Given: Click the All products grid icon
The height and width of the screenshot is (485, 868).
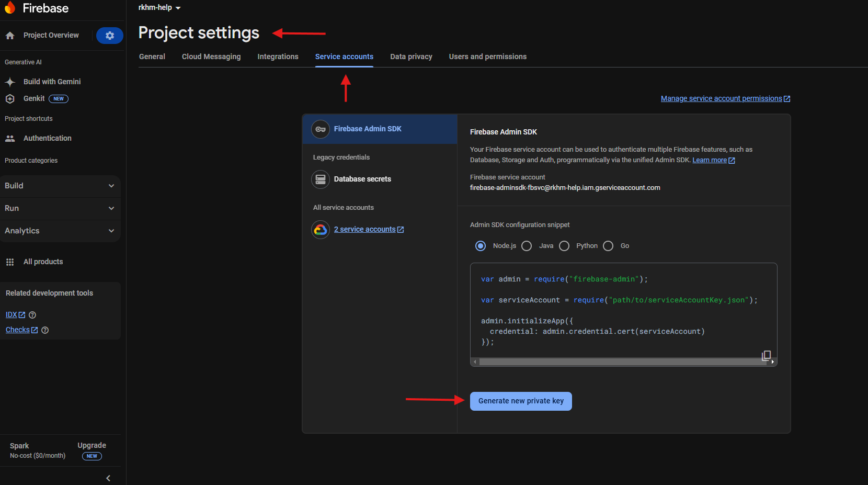Looking at the screenshot, I should click(10, 262).
